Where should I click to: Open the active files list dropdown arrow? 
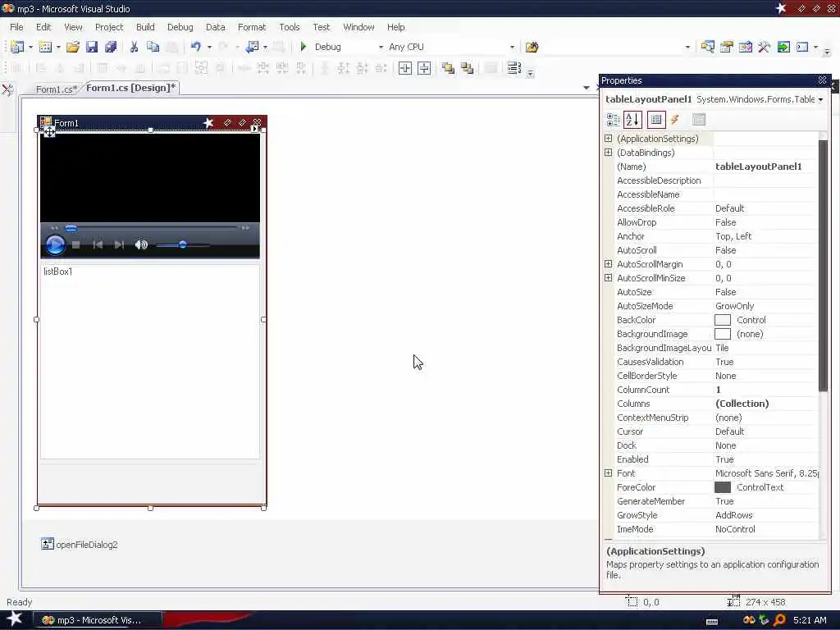[587, 88]
